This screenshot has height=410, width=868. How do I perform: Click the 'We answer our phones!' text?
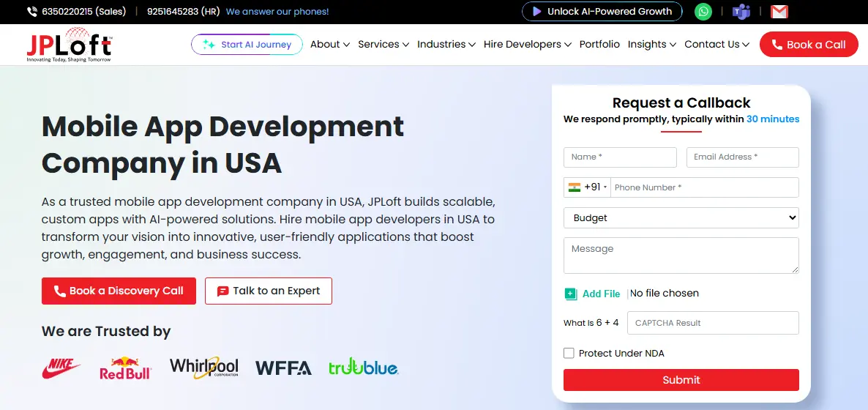277,12
